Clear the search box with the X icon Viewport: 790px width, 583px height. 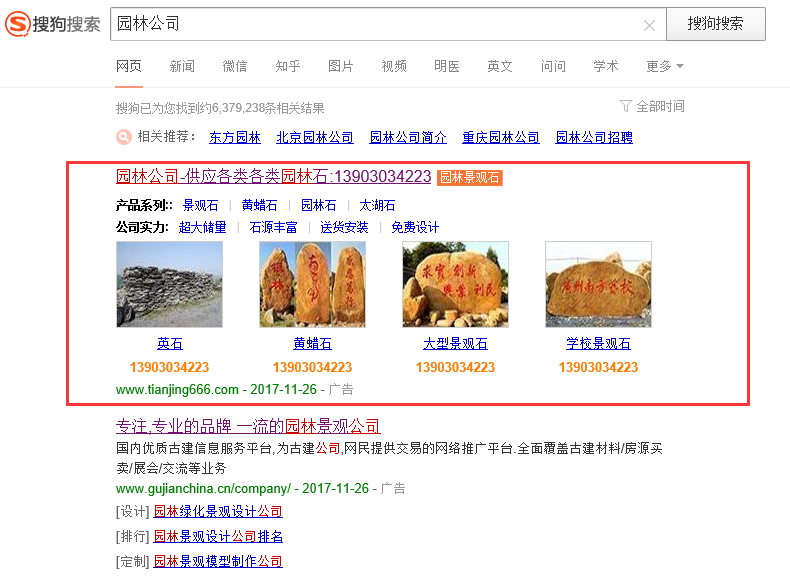tap(649, 25)
